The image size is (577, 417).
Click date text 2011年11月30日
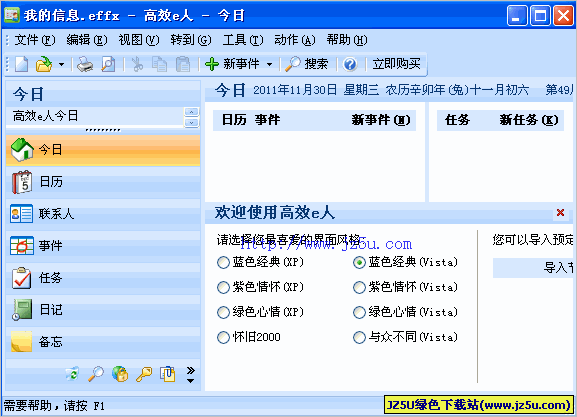point(295,90)
